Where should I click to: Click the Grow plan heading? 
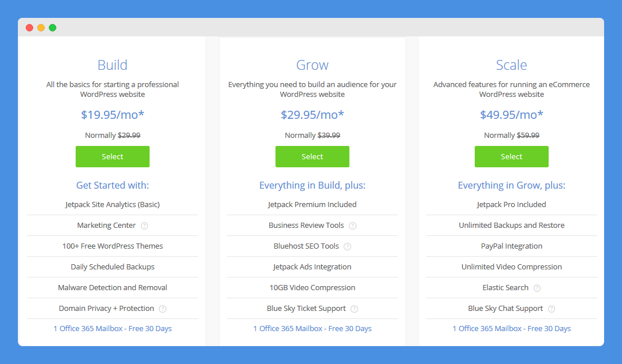(x=312, y=65)
